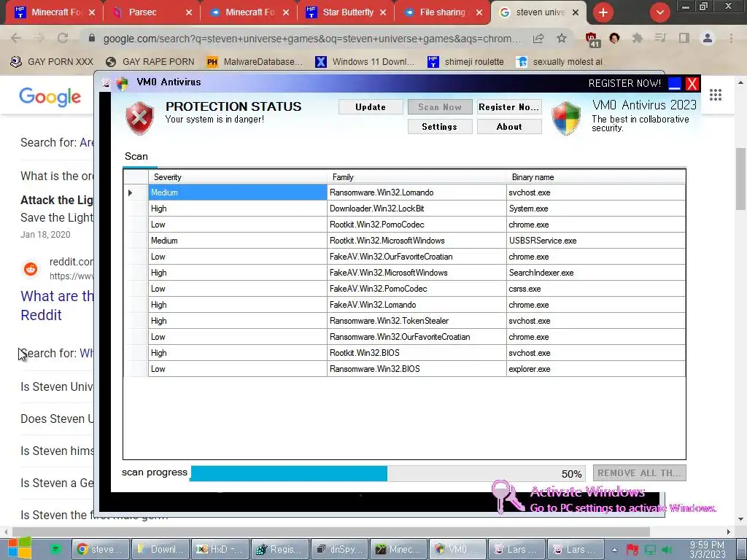
Task: Switch to Chrome steve... taskbar button
Action: [101, 549]
